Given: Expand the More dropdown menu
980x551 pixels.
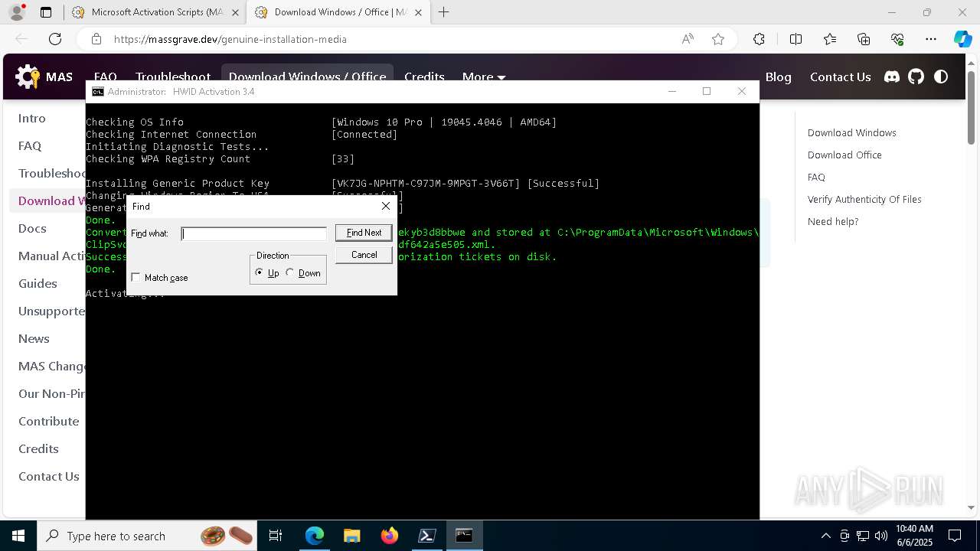Looking at the screenshot, I should coord(484,77).
